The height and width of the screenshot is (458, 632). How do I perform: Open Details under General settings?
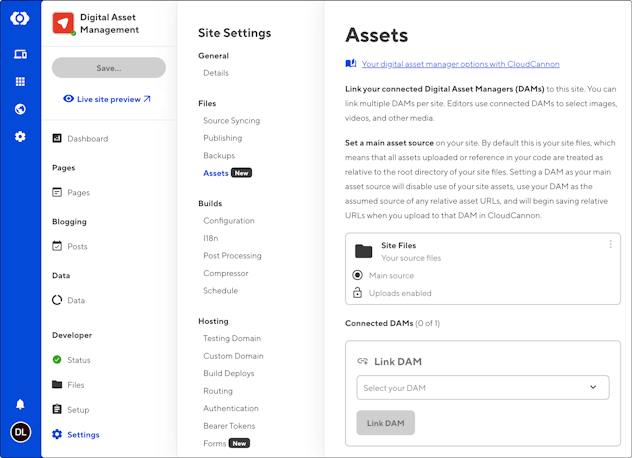coord(216,73)
